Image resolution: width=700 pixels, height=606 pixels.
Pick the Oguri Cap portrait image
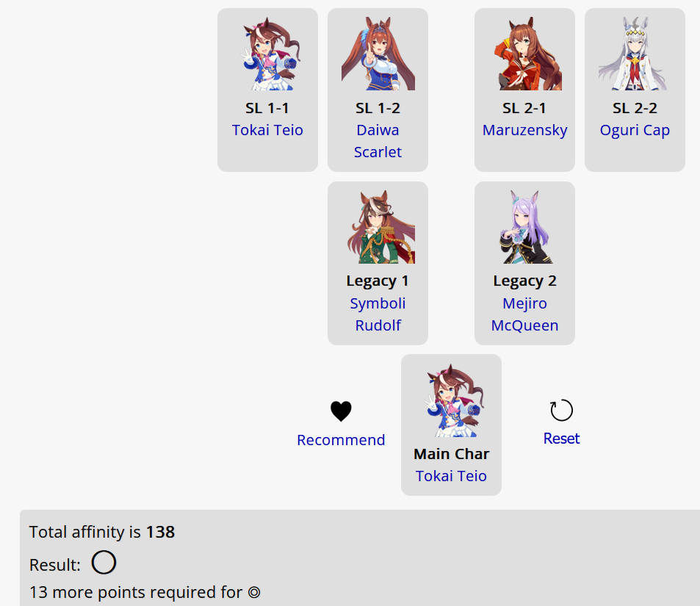pos(635,54)
